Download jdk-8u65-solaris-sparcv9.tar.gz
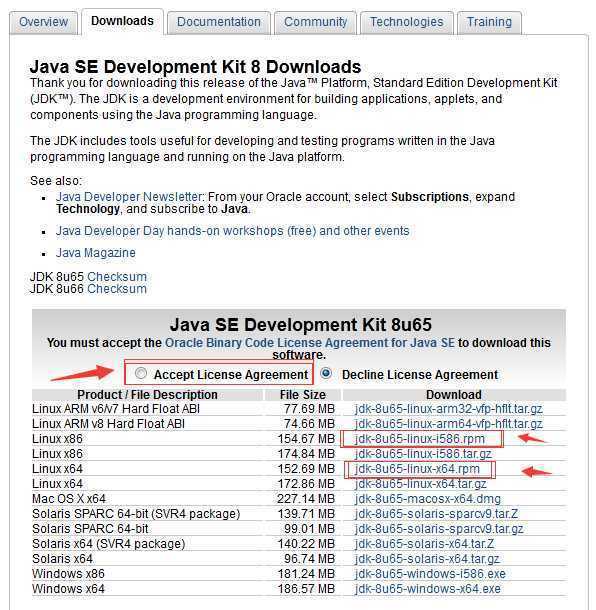 pyautogui.click(x=439, y=529)
